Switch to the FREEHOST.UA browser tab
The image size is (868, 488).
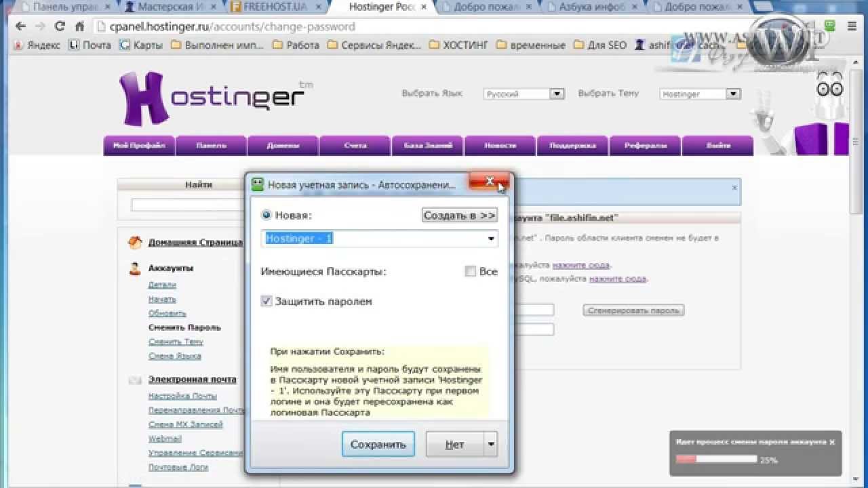tap(275, 7)
